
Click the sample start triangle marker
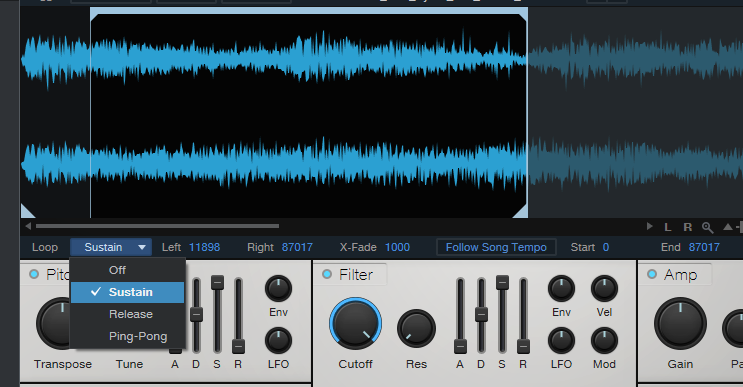pos(27,212)
